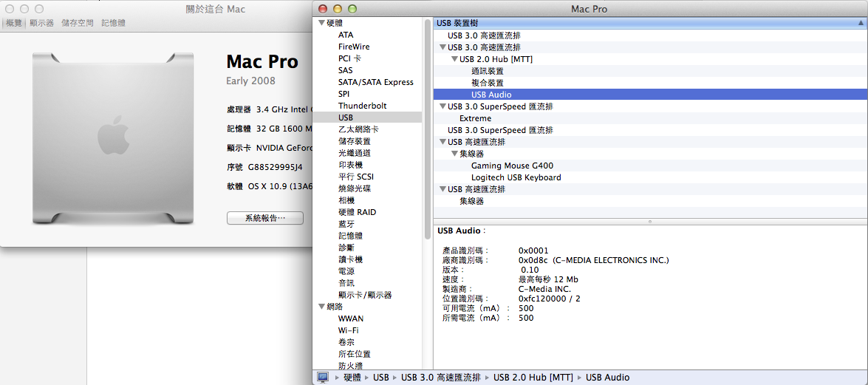The image size is (868, 385).
Task: Select FireWire in the sidebar
Action: (x=354, y=47)
